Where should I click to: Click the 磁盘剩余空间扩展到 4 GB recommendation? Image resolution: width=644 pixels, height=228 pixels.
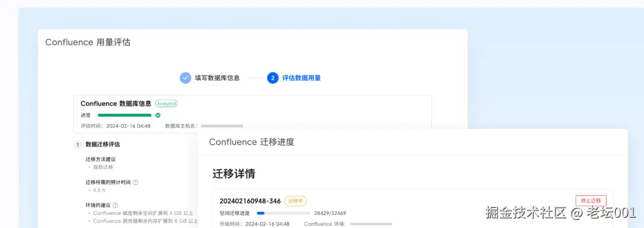tap(143, 213)
